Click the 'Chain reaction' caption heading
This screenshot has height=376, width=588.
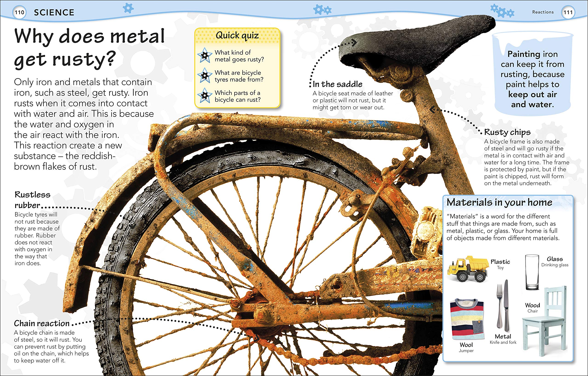(x=42, y=323)
